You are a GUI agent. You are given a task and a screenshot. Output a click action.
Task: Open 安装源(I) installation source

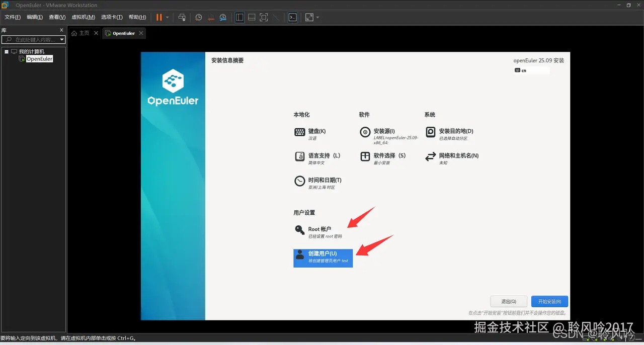pos(389,136)
